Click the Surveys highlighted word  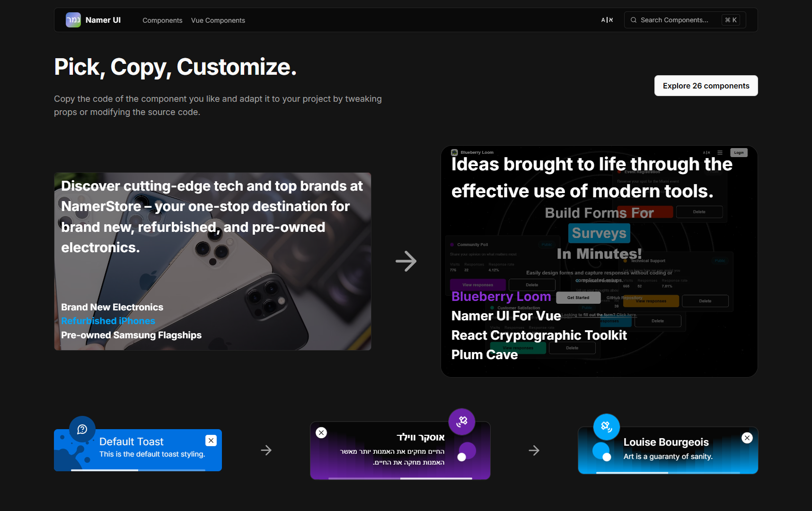pyautogui.click(x=599, y=233)
